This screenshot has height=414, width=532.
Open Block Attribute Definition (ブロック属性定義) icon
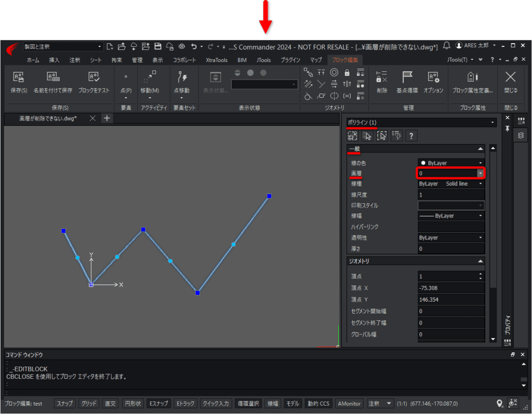tap(472, 77)
